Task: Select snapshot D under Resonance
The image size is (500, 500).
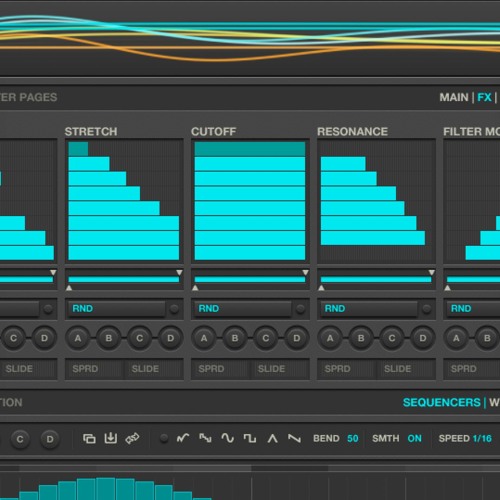Action: (x=423, y=338)
